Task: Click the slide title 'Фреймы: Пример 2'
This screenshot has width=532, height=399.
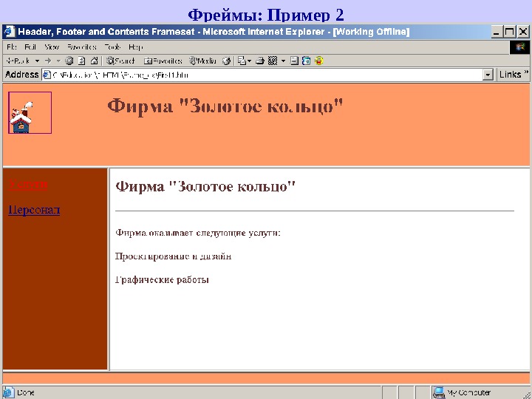Action: tap(266, 15)
